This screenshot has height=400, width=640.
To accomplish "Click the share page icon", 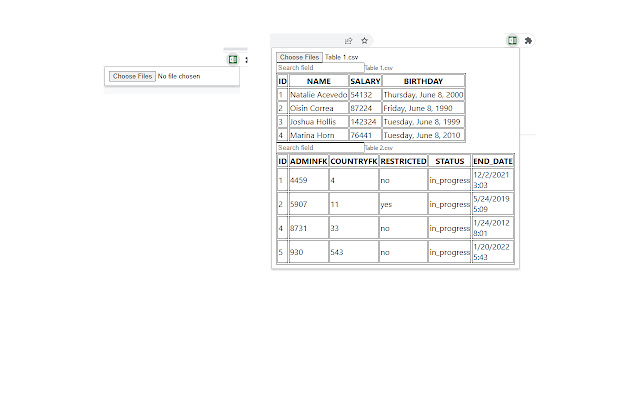I will pyautogui.click(x=348, y=40).
